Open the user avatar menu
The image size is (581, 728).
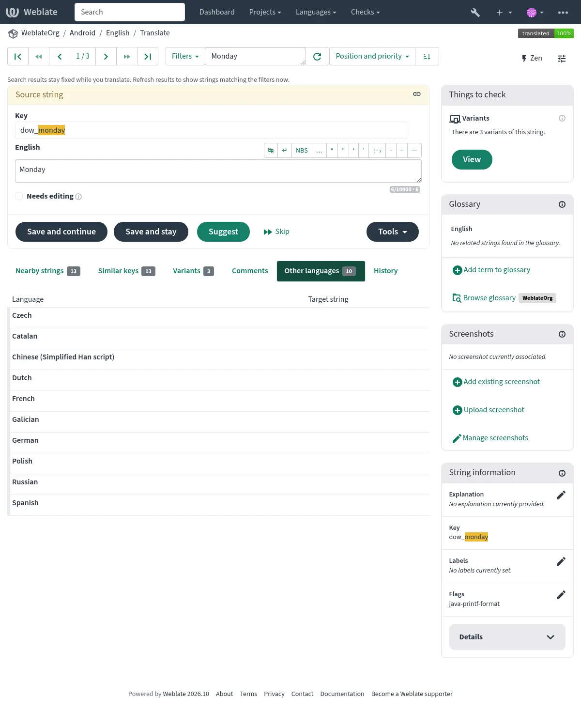(535, 12)
